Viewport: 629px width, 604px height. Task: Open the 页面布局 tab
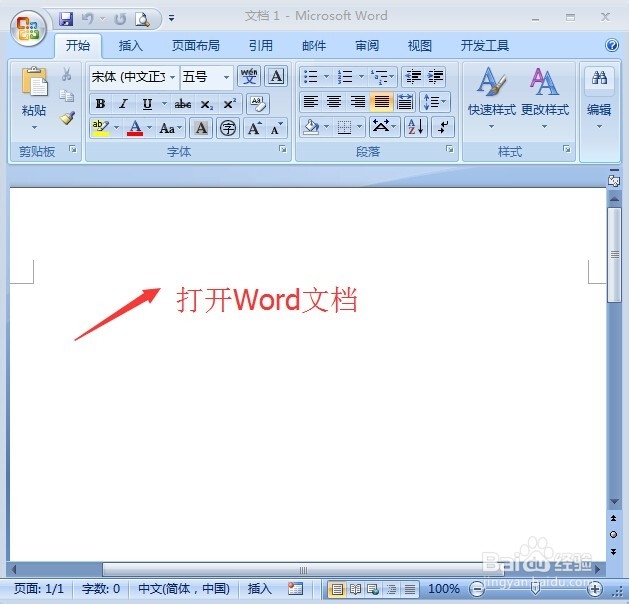(195, 45)
